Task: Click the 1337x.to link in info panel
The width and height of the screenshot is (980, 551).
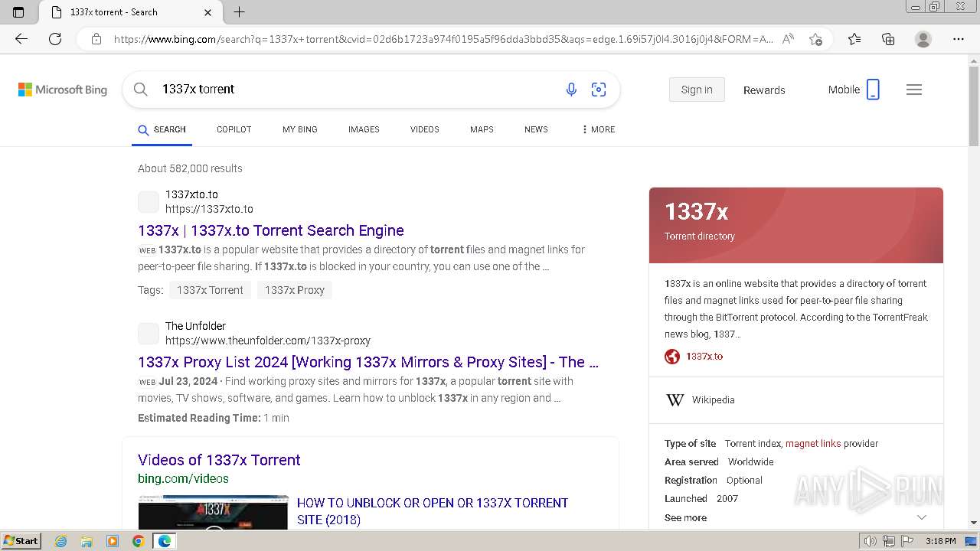Action: tap(704, 357)
